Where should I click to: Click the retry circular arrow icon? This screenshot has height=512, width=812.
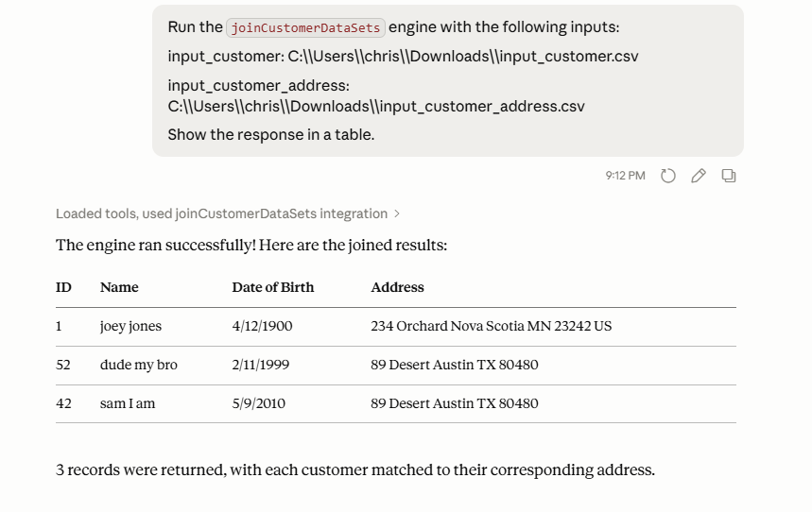(x=668, y=176)
